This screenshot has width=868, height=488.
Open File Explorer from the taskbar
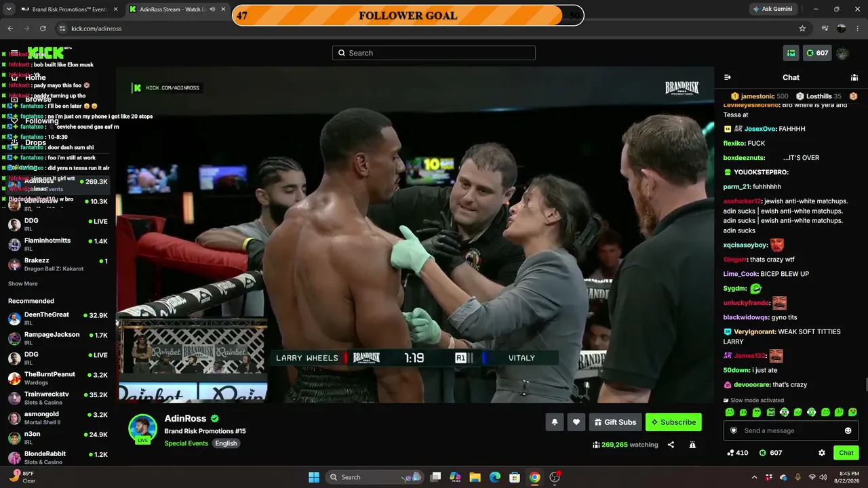point(475,477)
